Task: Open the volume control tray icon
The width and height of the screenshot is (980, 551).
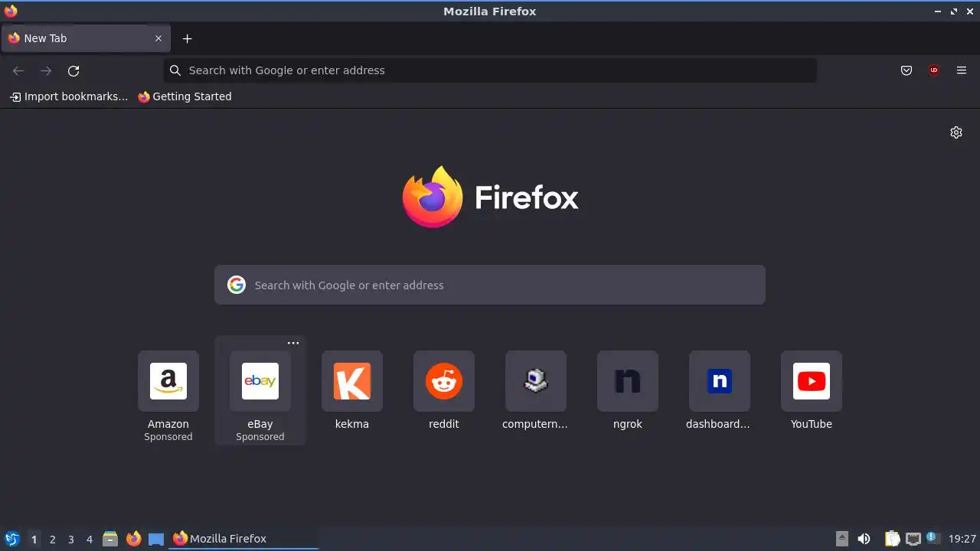Action: [864, 539]
